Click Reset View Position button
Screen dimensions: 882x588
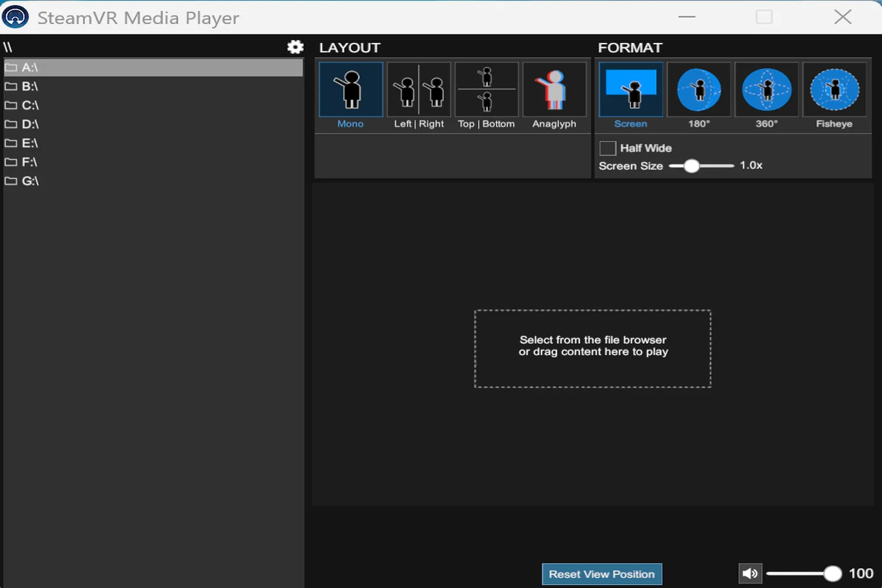(x=602, y=574)
